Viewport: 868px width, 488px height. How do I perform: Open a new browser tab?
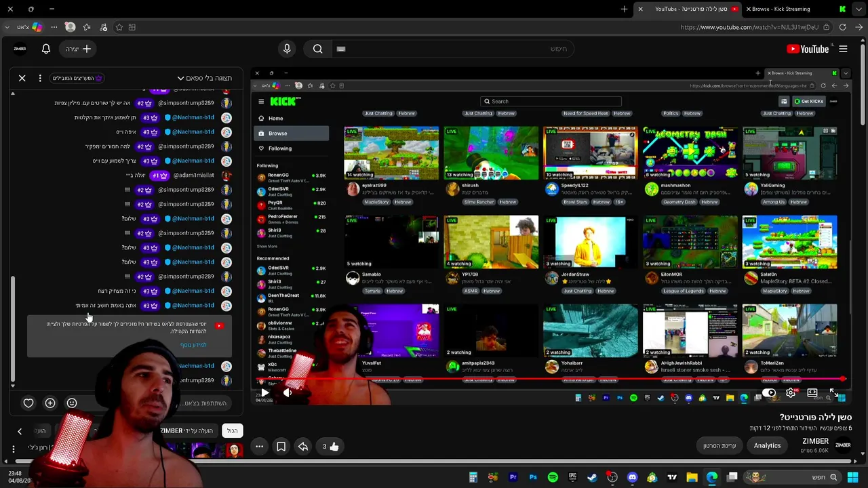(624, 9)
